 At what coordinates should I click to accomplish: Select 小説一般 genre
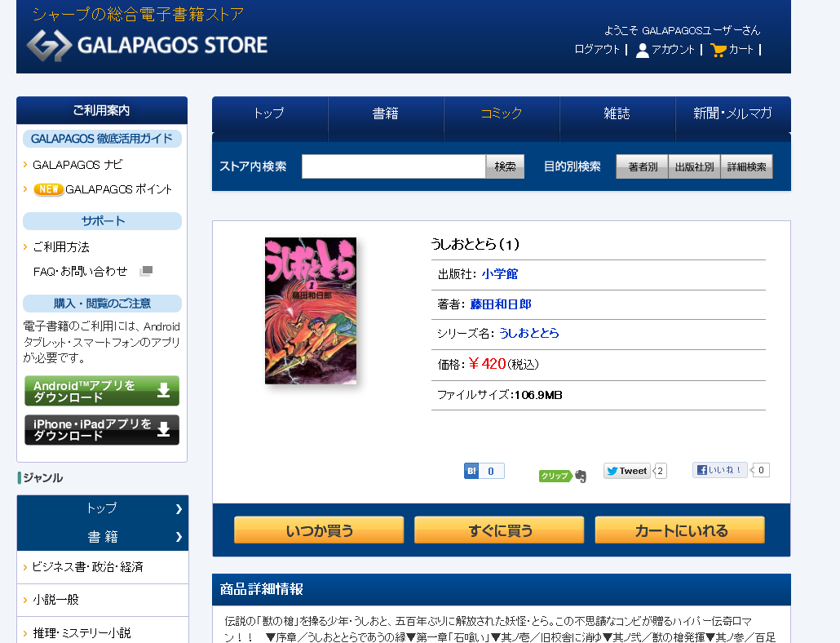point(55,600)
